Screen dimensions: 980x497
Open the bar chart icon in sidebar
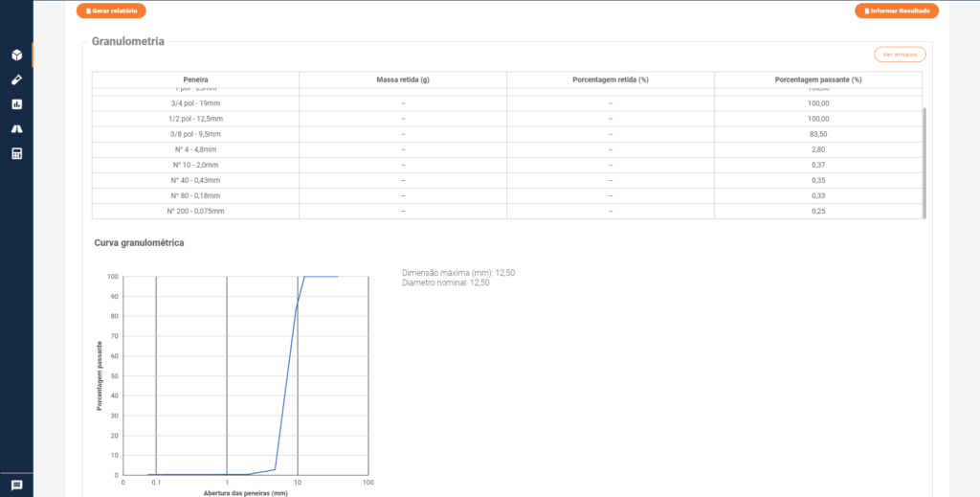(16, 104)
